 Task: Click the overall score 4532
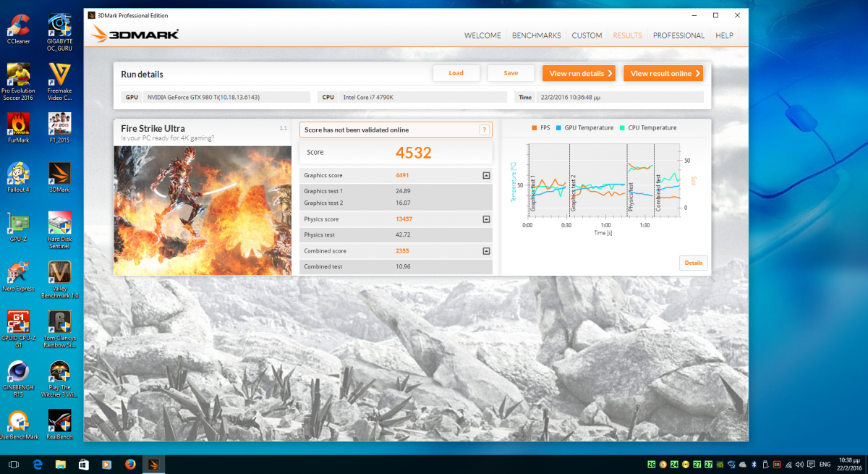(x=414, y=153)
